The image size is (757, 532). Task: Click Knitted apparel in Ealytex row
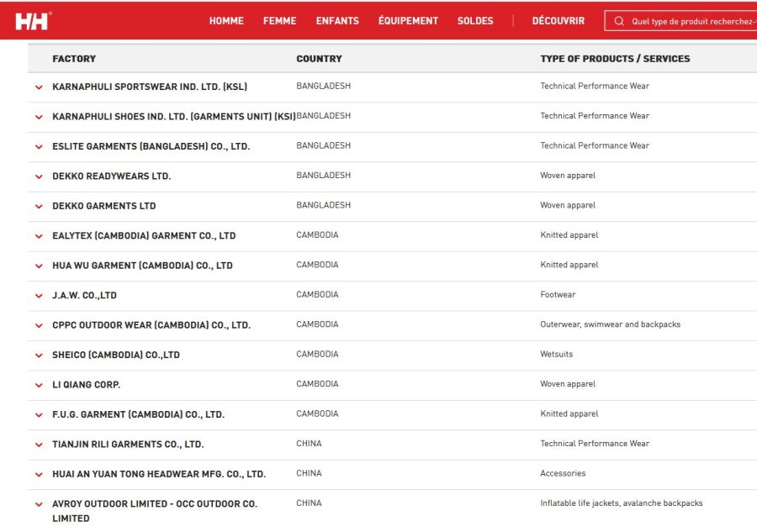point(569,235)
